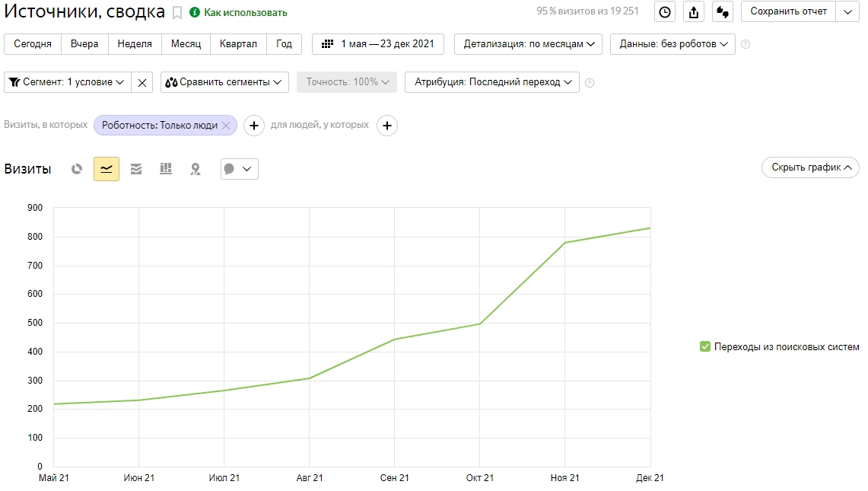Open 'Детализация: по месяцам' dropdown
Image resolution: width=868 pixels, height=491 pixels.
coord(528,44)
